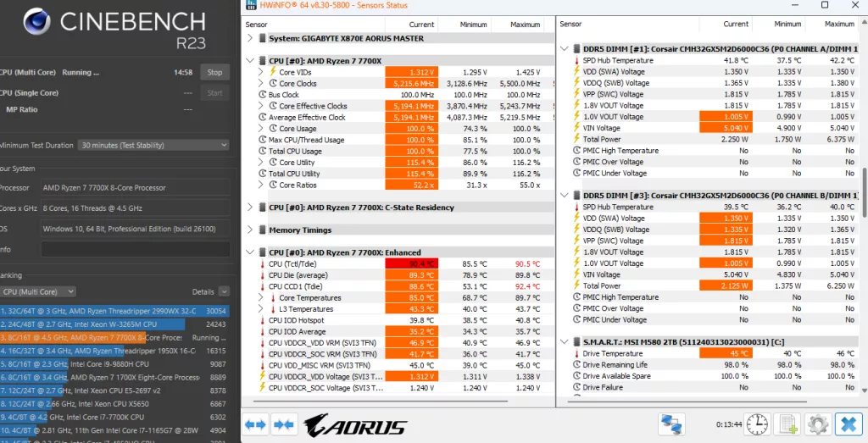Open the network monitoring computers icon

[671, 424]
